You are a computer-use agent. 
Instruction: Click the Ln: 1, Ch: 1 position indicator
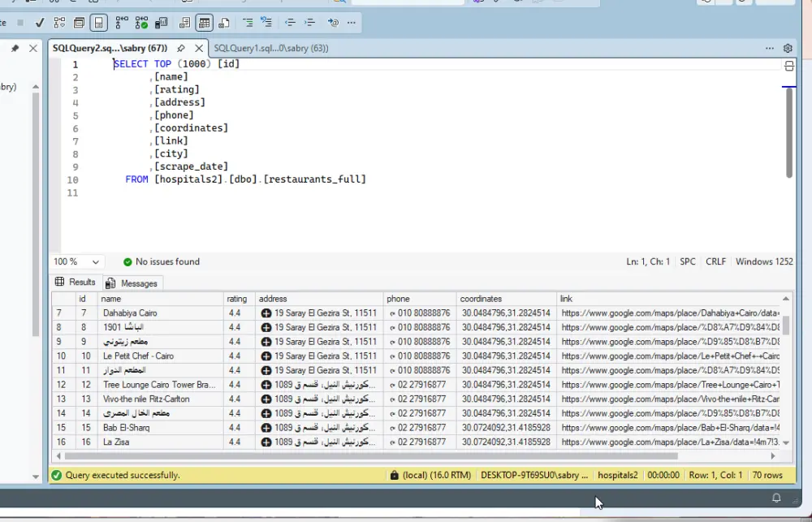point(648,262)
